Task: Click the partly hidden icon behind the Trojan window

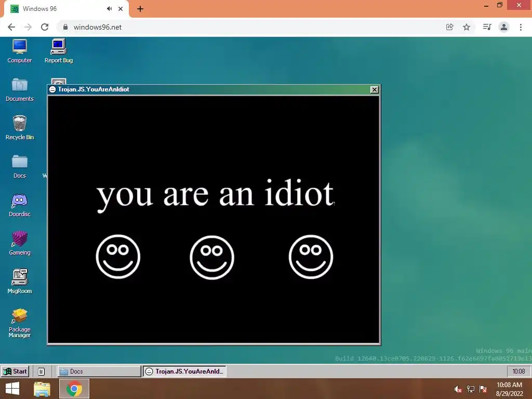Action: click(58, 82)
